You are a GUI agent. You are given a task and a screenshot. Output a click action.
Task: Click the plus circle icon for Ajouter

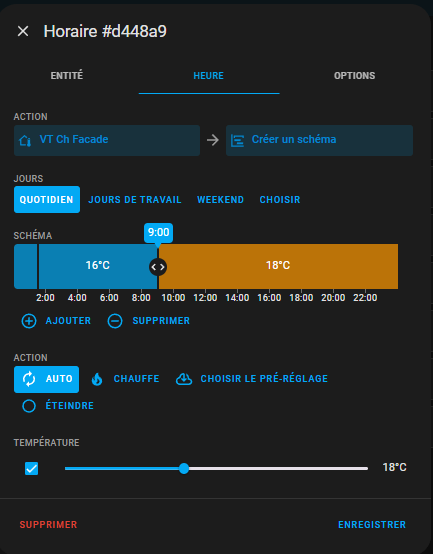pyautogui.click(x=29, y=321)
